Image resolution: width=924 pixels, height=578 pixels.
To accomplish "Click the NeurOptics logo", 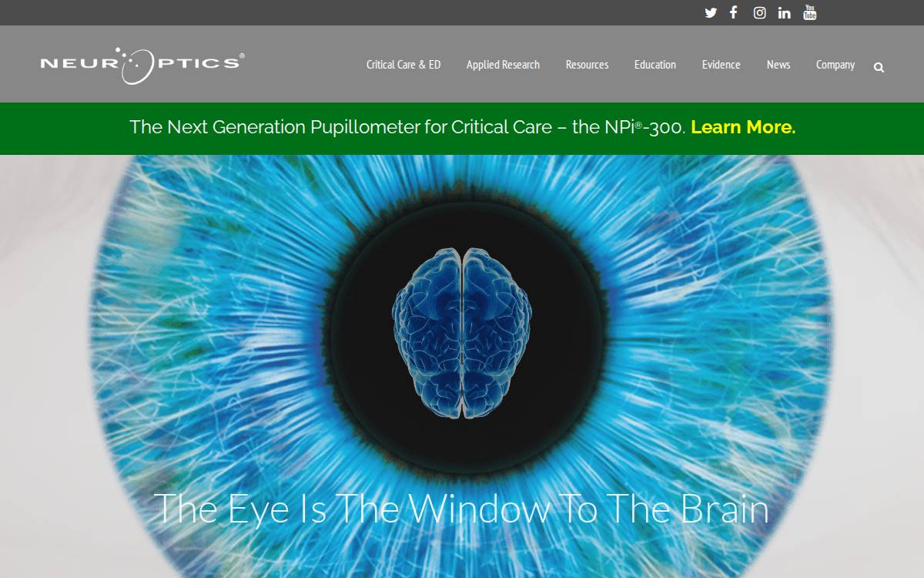I will (x=142, y=65).
